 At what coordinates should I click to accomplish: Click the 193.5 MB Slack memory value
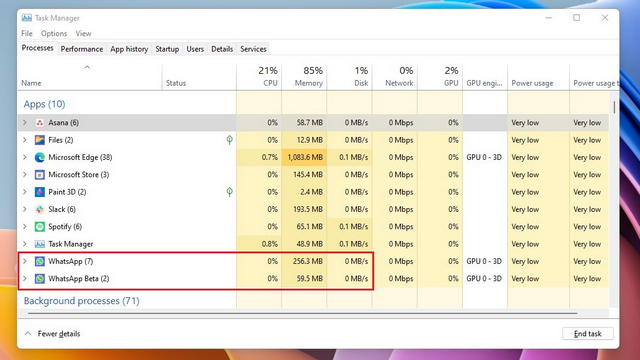click(x=308, y=209)
